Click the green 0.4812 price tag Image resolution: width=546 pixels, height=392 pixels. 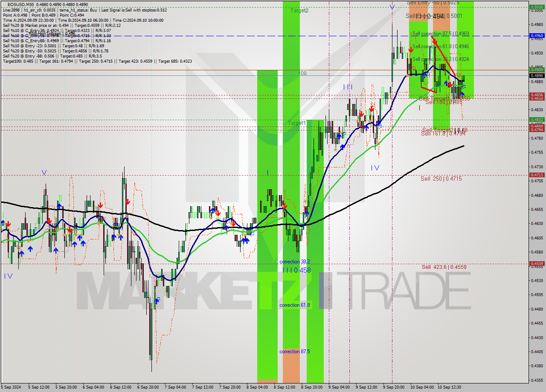click(536, 119)
